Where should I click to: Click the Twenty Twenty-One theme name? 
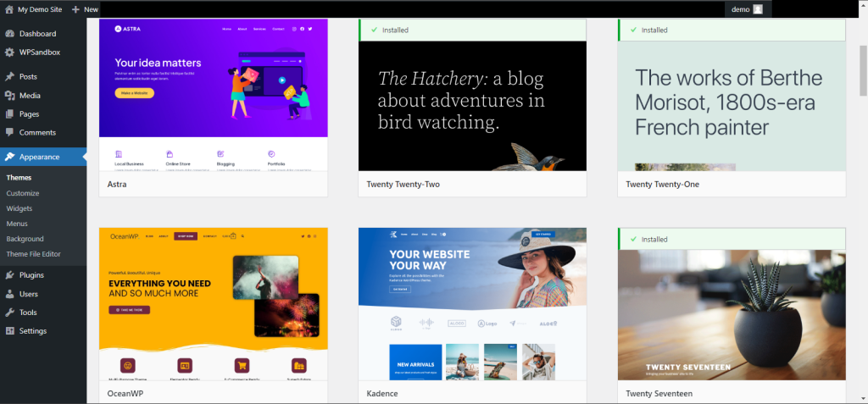pos(663,185)
